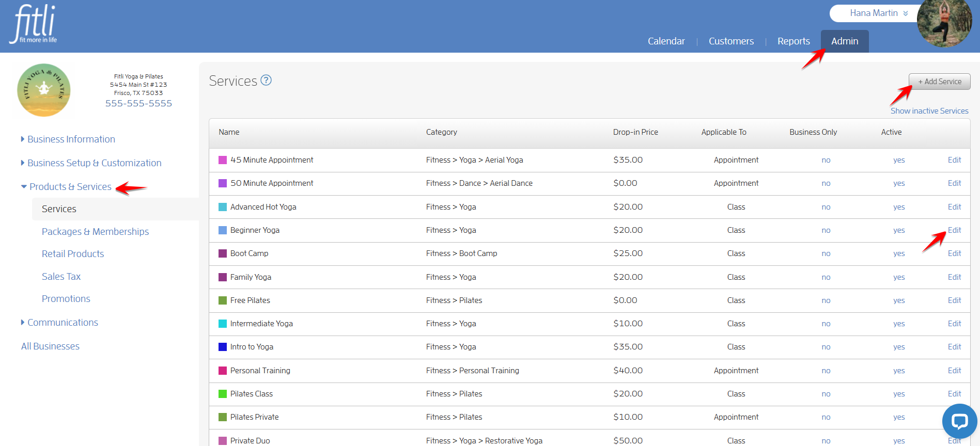Toggle Business Only 'no' for Boot Camp
Image resolution: width=980 pixels, height=446 pixels.
tap(826, 253)
